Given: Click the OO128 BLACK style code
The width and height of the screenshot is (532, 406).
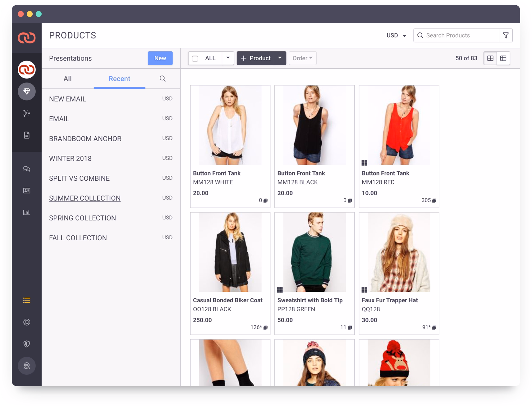Looking at the screenshot, I should [212, 309].
